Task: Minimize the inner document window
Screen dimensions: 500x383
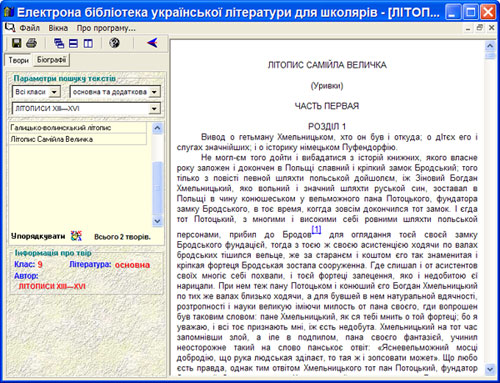Action: 468,28
